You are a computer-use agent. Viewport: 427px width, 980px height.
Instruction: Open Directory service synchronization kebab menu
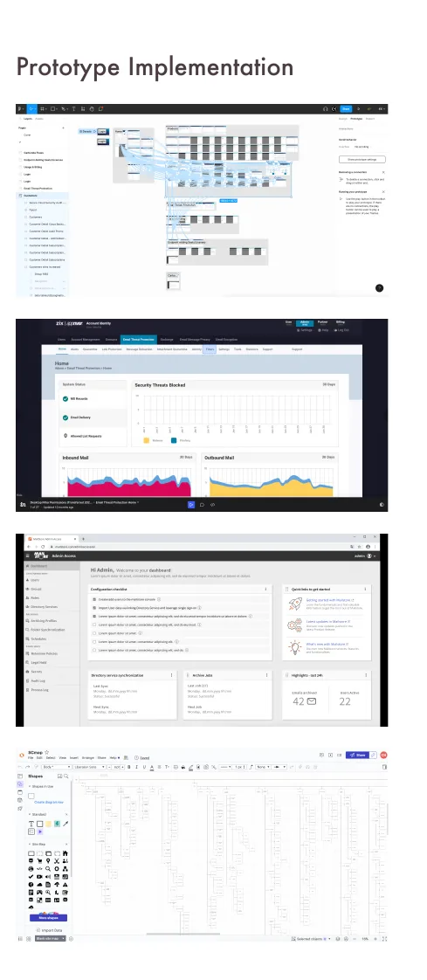[x=171, y=675]
